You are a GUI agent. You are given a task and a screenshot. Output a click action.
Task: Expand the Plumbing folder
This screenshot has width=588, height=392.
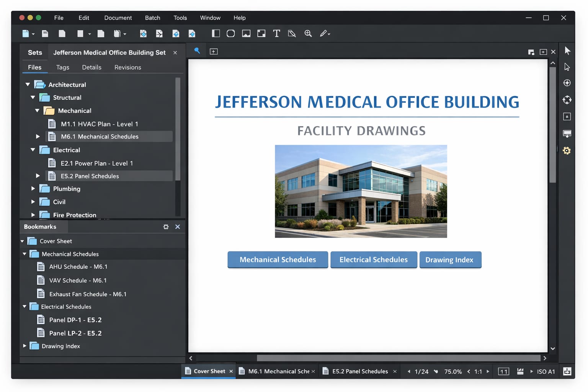[33, 188]
